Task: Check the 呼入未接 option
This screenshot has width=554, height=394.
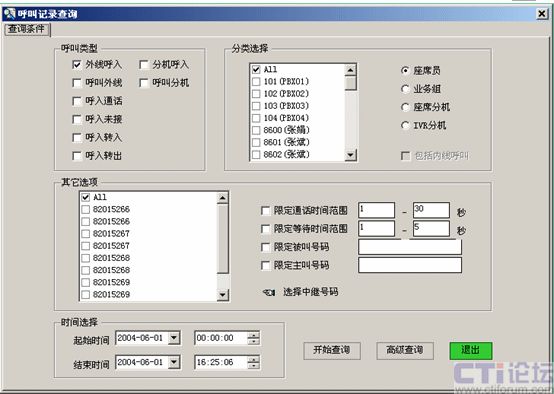Action: pos(77,119)
